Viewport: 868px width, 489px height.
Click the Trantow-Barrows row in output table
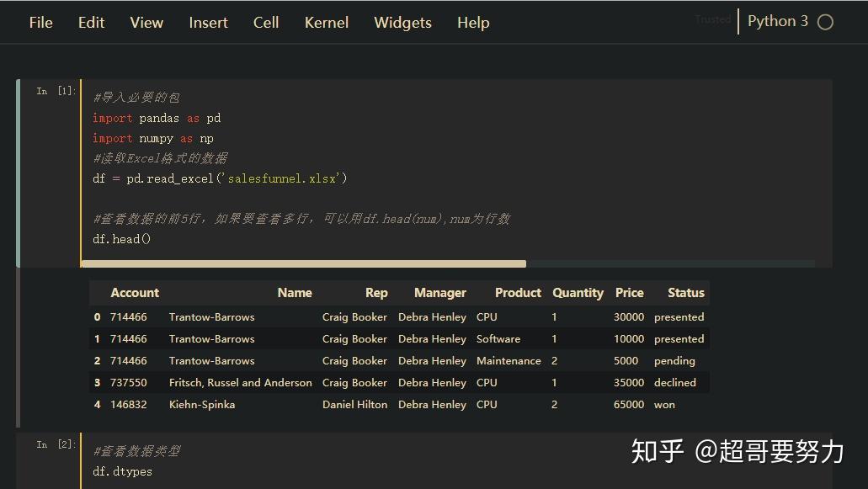point(210,316)
